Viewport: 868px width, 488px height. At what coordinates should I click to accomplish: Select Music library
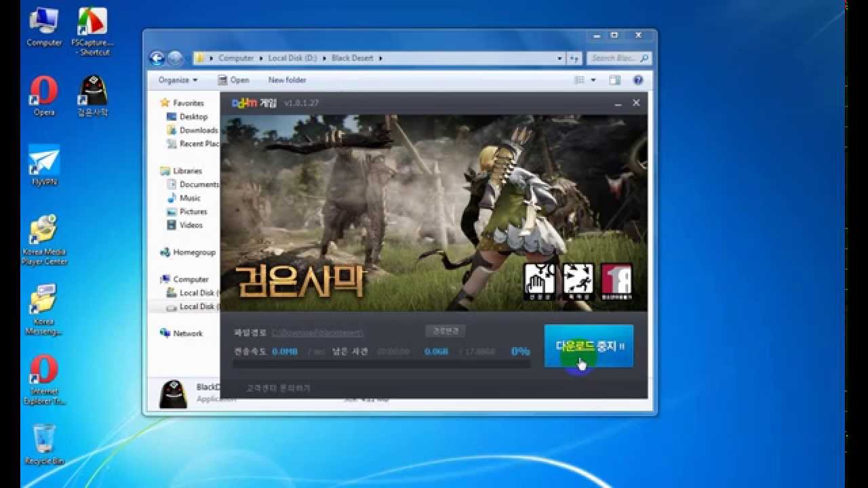click(184, 198)
